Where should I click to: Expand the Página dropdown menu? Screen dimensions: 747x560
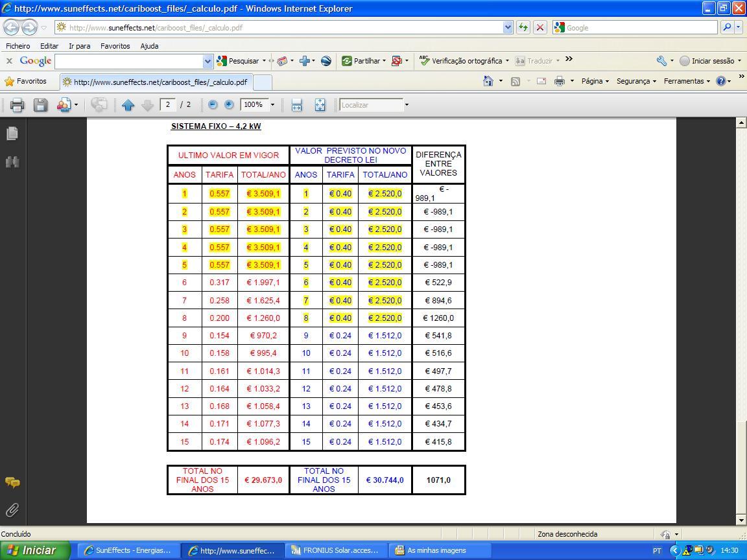tap(595, 81)
